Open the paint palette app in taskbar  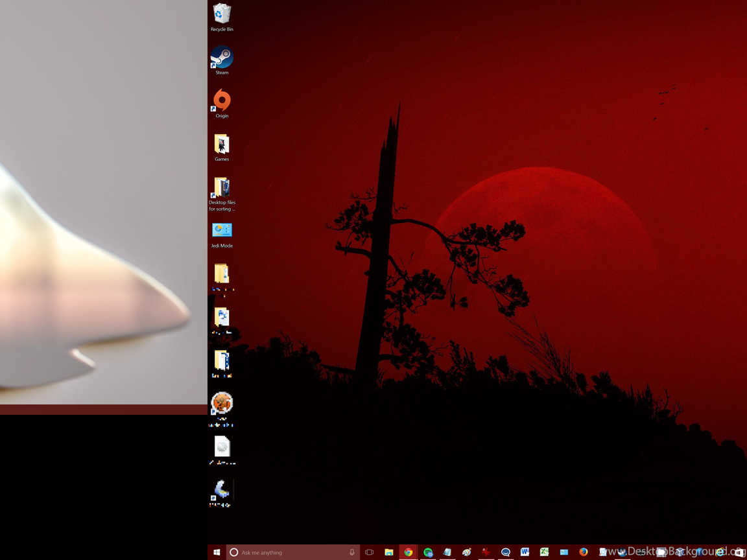coord(466,552)
